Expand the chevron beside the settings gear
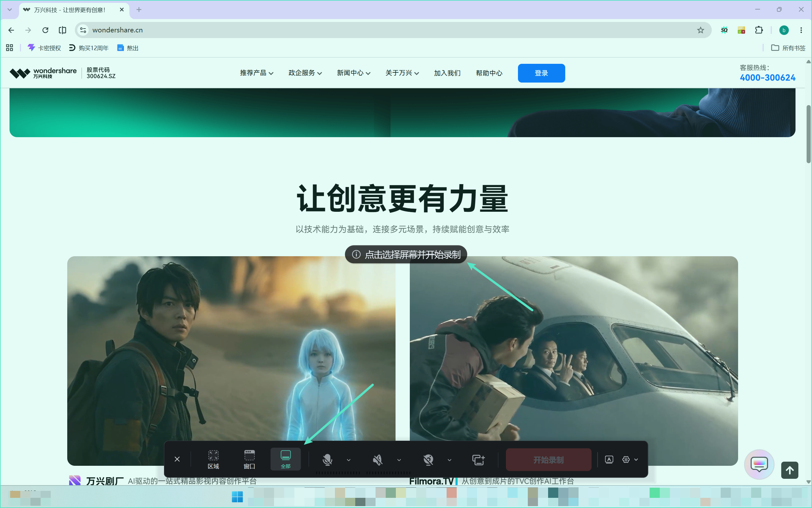 pos(636,460)
